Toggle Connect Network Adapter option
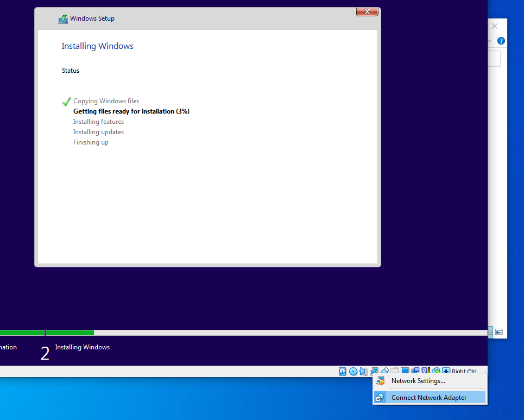Image resolution: width=524 pixels, height=420 pixels. (x=429, y=398)
